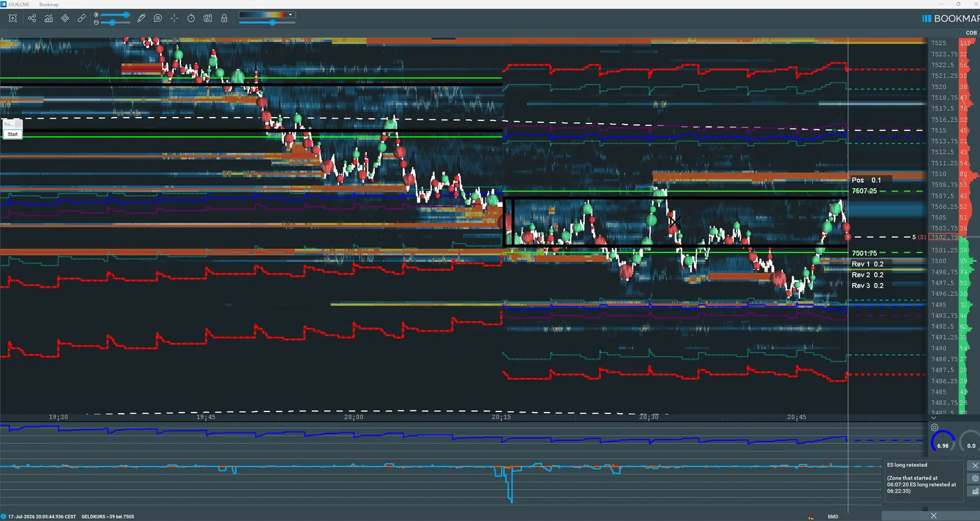
Task: Toggle the padlock lock icon
Action: click(224, 18)
